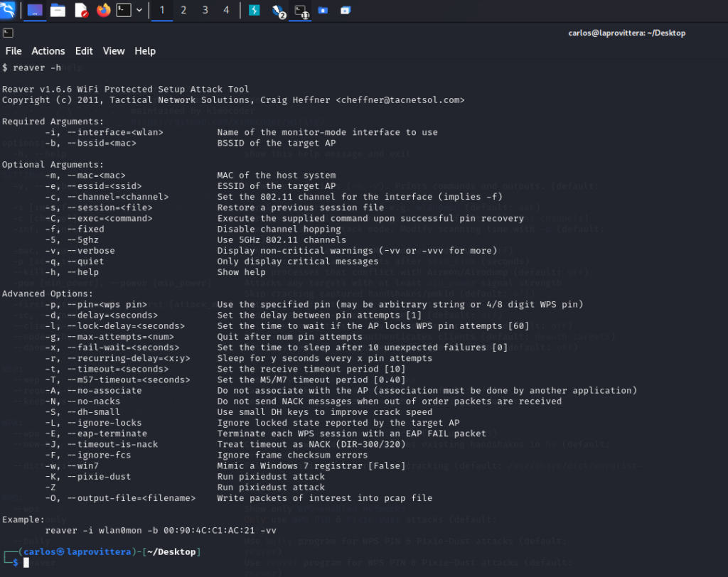Open terminal emulator launcher in panel
The height and width of the screenshot is (577, 728).
coord(124,10)
